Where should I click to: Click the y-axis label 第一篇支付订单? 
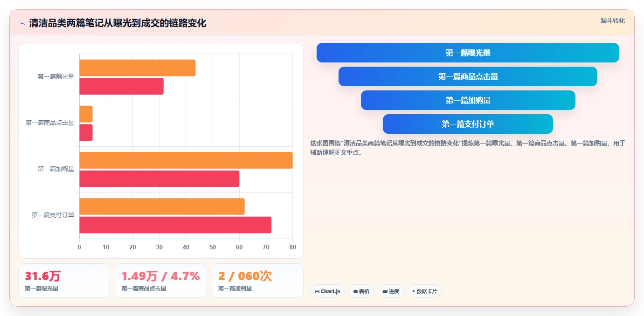click(x=53, y=215)
